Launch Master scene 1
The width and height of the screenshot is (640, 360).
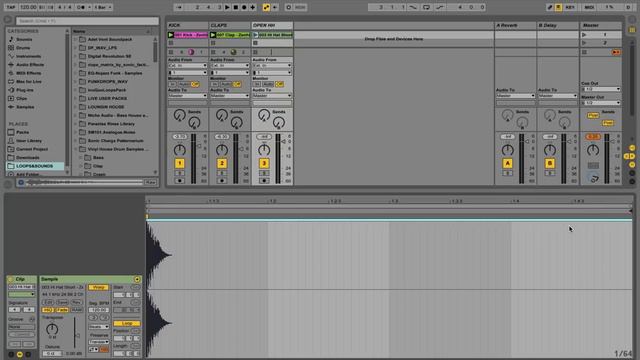(584, 35)
